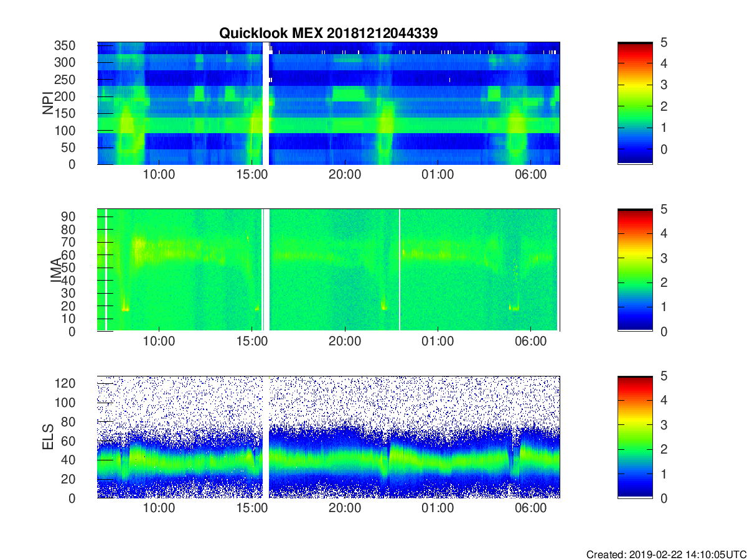Click the 3 label on IMA colorbar
747x560 pixels.
tap(664, 258)
